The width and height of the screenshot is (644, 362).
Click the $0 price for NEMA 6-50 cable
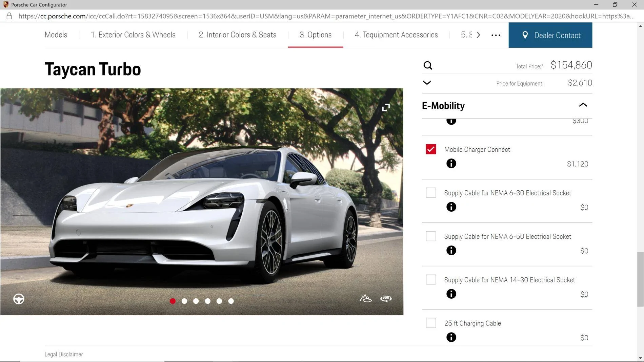pyautogui.click(x=584, y=251)
